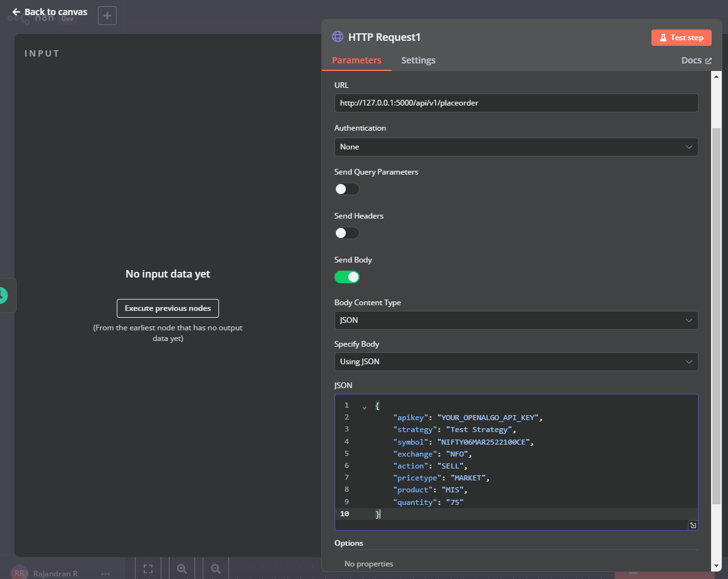Turn on the Send Headers toggle

pos(346,233)
